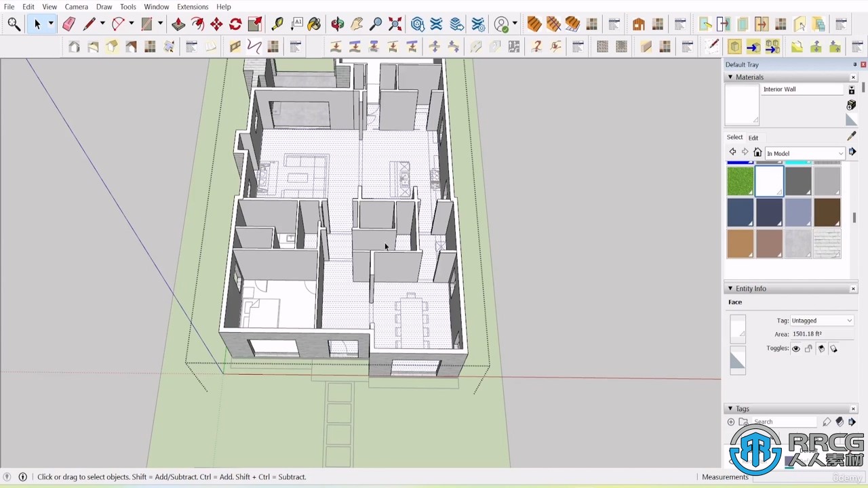Open the Tag dropdown showing Untagged

click(821, 321)
